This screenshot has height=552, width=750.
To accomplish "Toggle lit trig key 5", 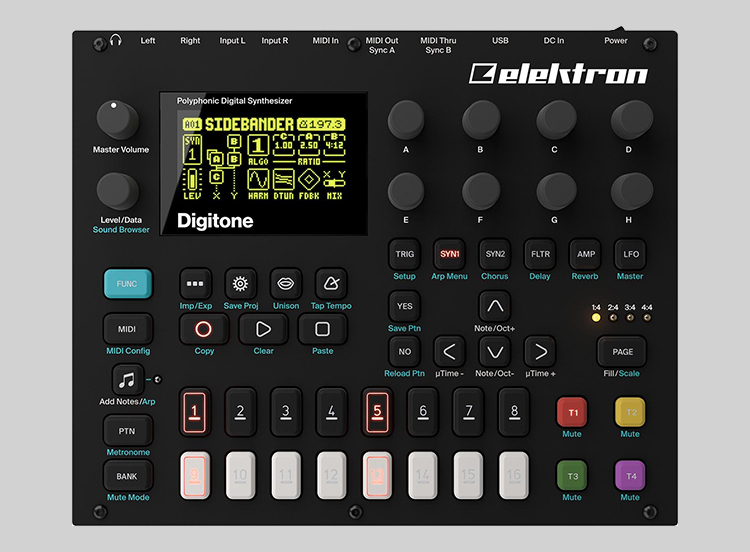I will tap(377, 412).
